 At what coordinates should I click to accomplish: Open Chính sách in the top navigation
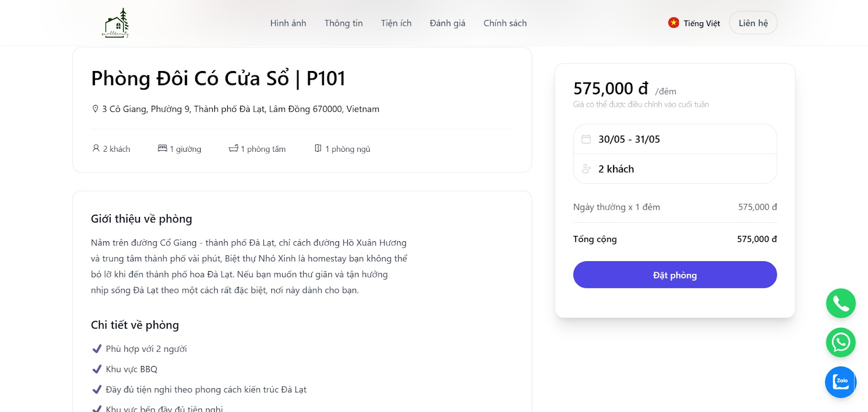(505, 23)
